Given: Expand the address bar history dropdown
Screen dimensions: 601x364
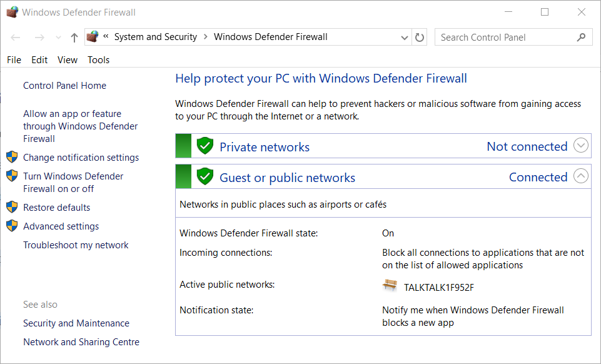Looking at the screenshot, I should click(x=405, y=38).
